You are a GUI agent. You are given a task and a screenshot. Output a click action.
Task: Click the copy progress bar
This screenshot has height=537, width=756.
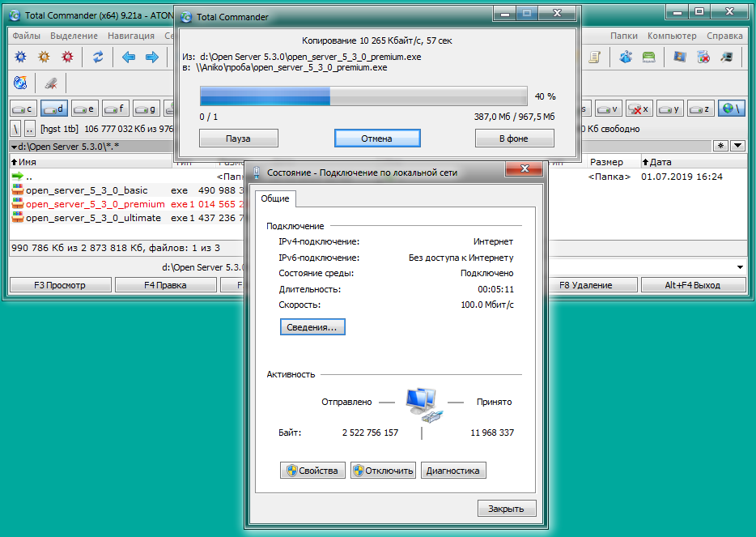[363, 96]
